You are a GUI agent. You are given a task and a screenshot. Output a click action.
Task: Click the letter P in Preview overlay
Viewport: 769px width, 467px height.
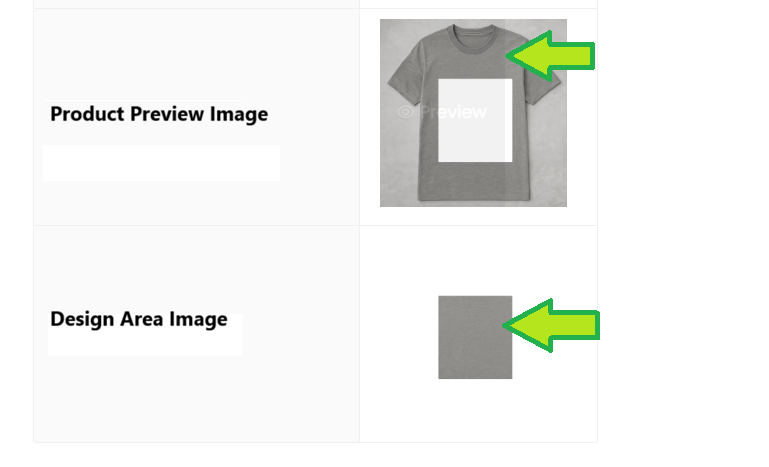point(426,112)
